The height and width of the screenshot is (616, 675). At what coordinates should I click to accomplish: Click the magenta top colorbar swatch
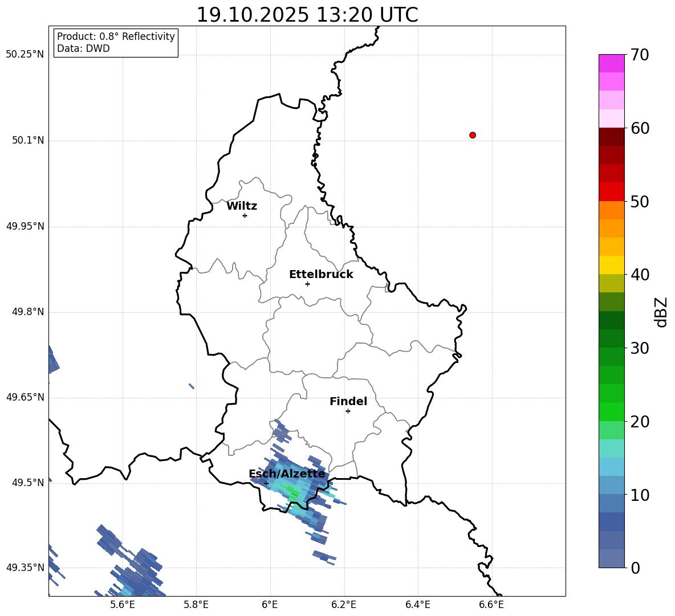(x=611, y=63)
